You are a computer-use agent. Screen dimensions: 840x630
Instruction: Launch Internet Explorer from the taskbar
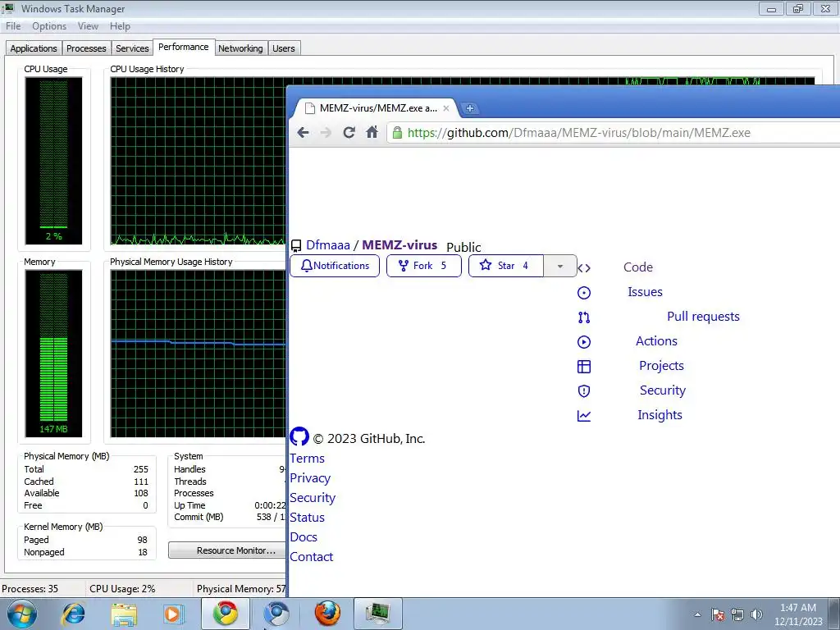(73, 614)
